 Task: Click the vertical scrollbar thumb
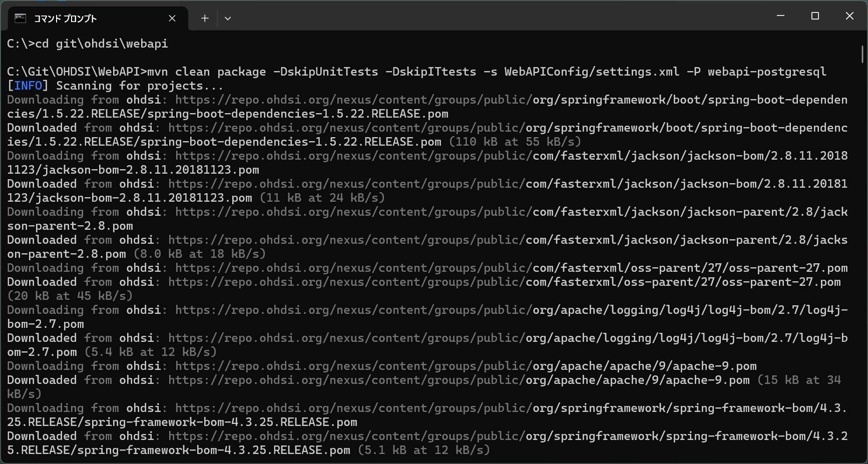[862, 54]
